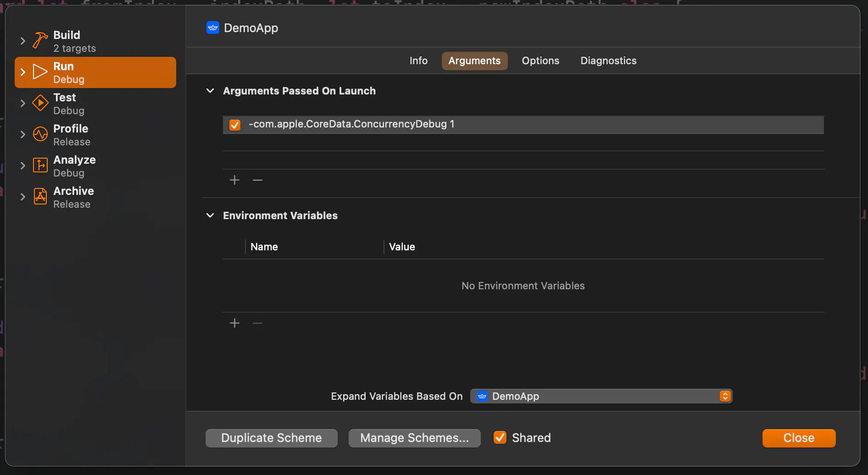Select the Build hammer icon
Screen dimensions: 868x475
pyautogui.click(x=40, y=41)
